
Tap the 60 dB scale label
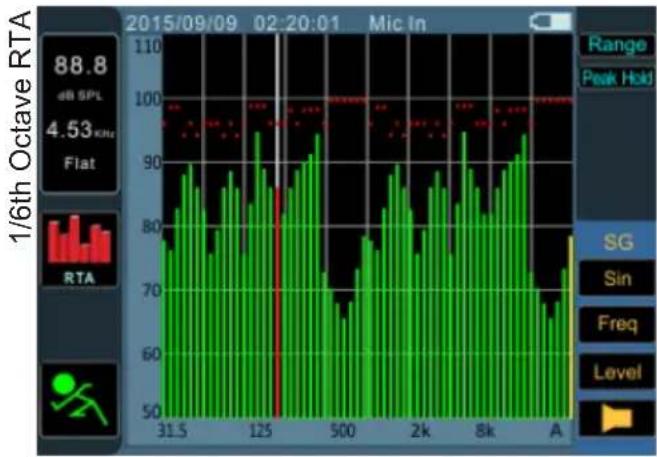point(152,354)
